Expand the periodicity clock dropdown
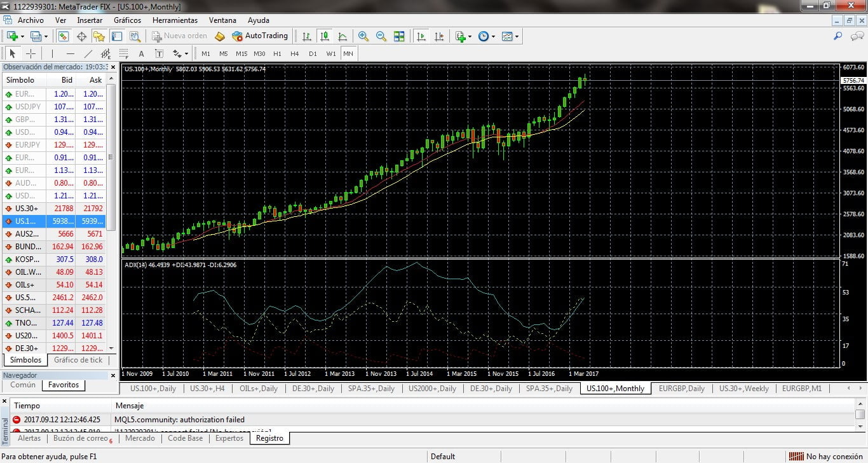 click(493, 37)
